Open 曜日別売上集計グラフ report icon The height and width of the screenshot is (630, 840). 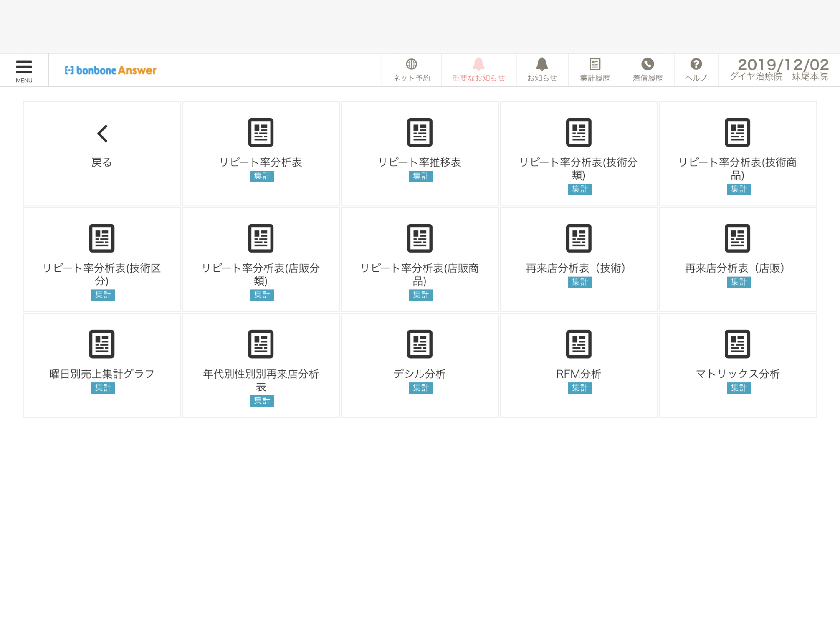point(102,344)
